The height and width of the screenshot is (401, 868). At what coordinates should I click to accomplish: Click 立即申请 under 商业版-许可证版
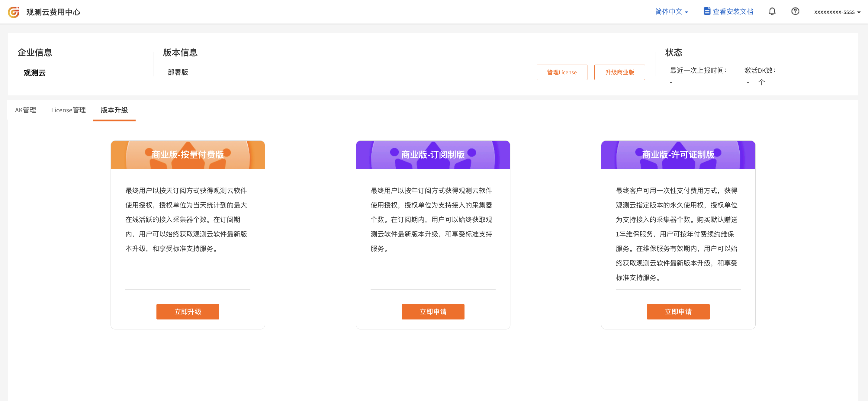coord(678,311)
